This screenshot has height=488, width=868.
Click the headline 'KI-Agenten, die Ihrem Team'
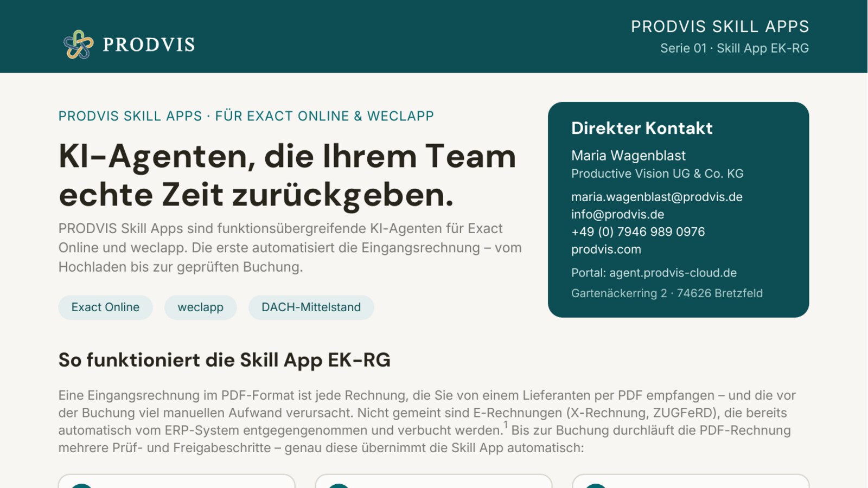coord(287,156)
